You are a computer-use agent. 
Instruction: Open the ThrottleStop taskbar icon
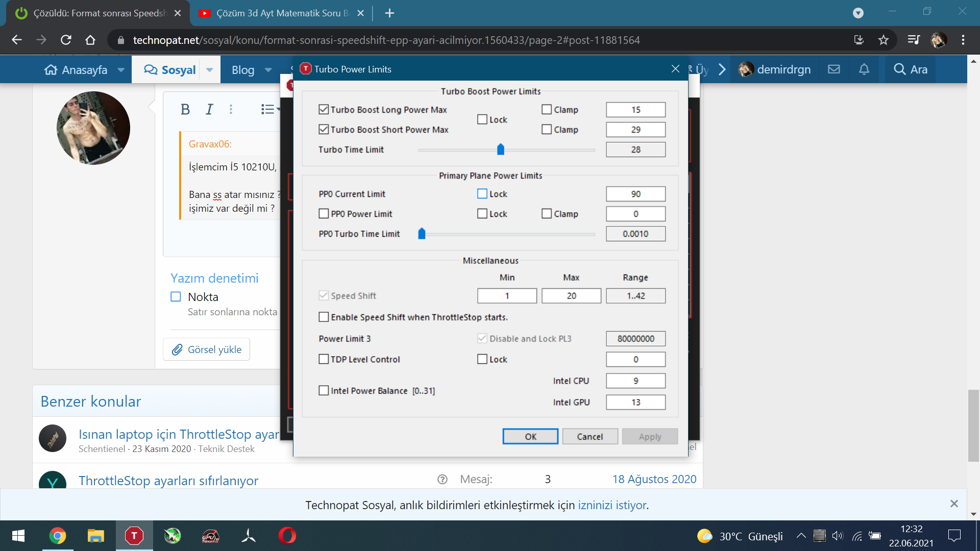(134, 536)
